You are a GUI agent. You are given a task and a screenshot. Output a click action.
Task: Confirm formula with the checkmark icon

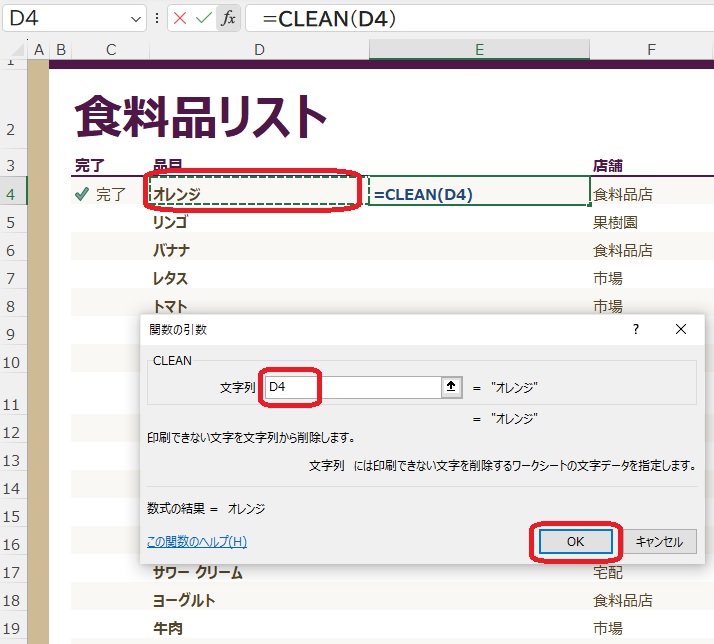point(204,18)
